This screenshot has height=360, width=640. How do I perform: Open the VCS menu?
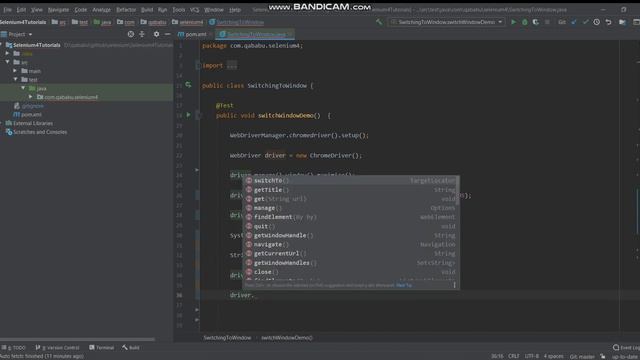(195, 9)
